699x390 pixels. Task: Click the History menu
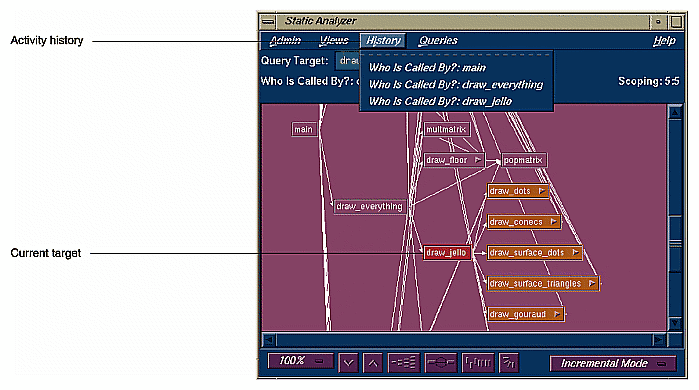pyautogui.click(x=383, y=41)
